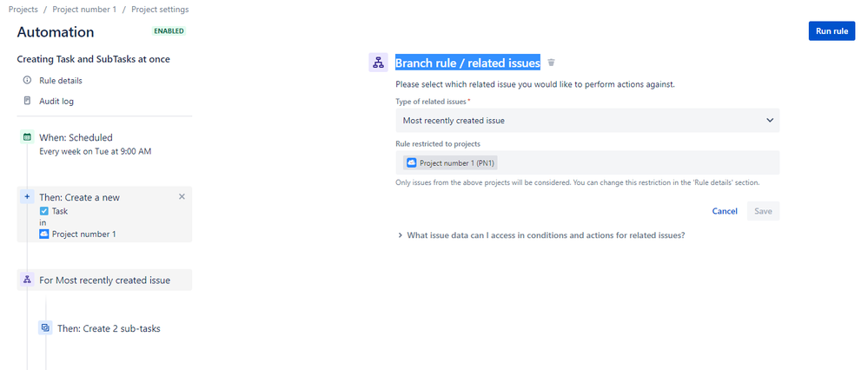The width and height of the screenshot is (868, 370).
Task: Click the large Branch rule header icon
Action: point(378,63)
